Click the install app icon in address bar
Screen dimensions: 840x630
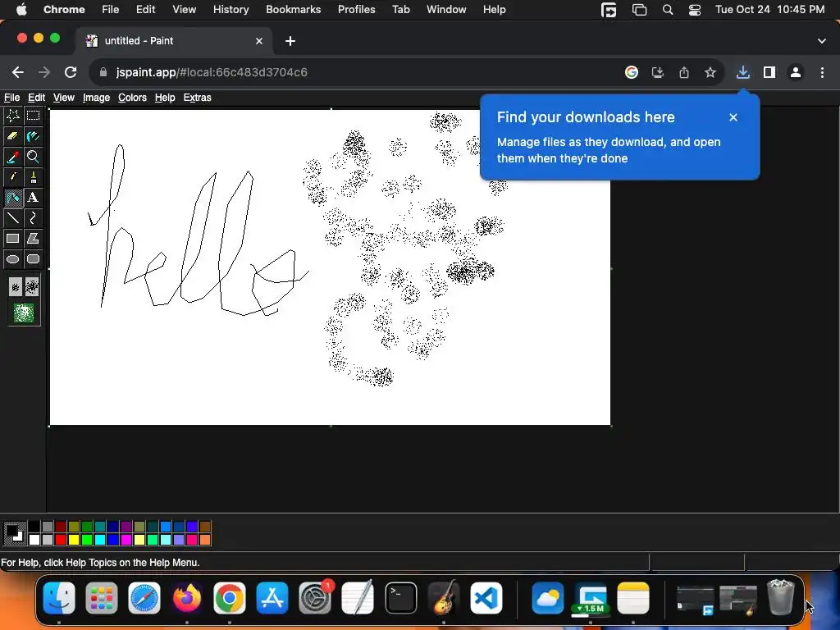(658, 72)
